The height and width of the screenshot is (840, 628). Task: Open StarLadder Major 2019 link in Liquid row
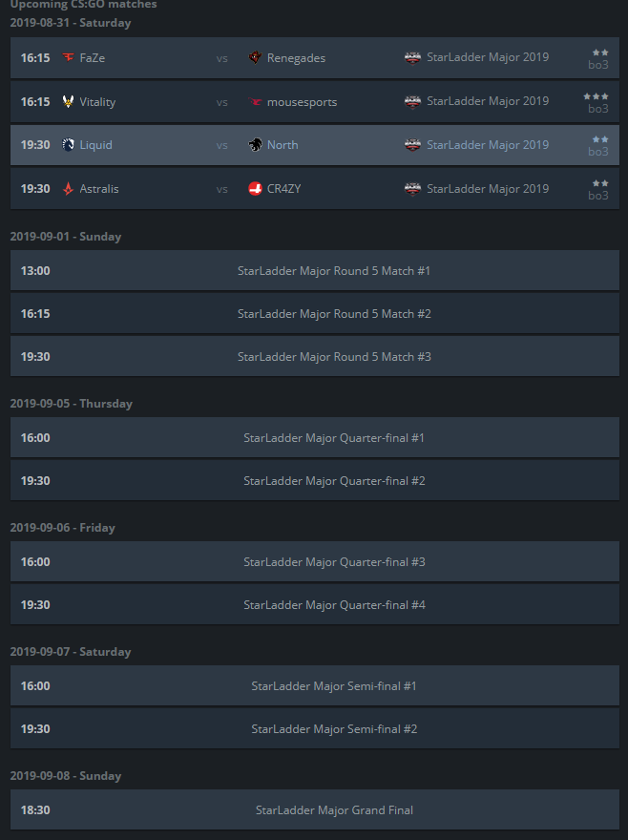pyautogui.click(x=488, y=145)
